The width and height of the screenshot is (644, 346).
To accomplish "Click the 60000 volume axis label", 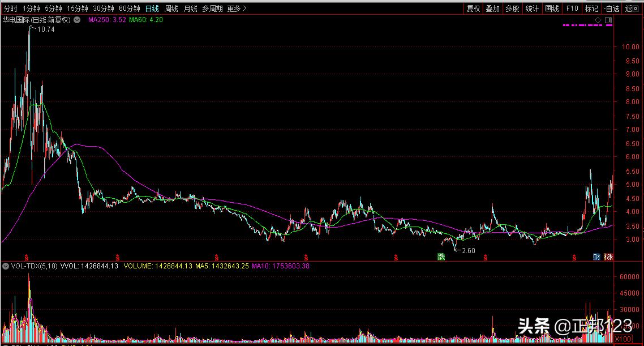I will (629, 277).
